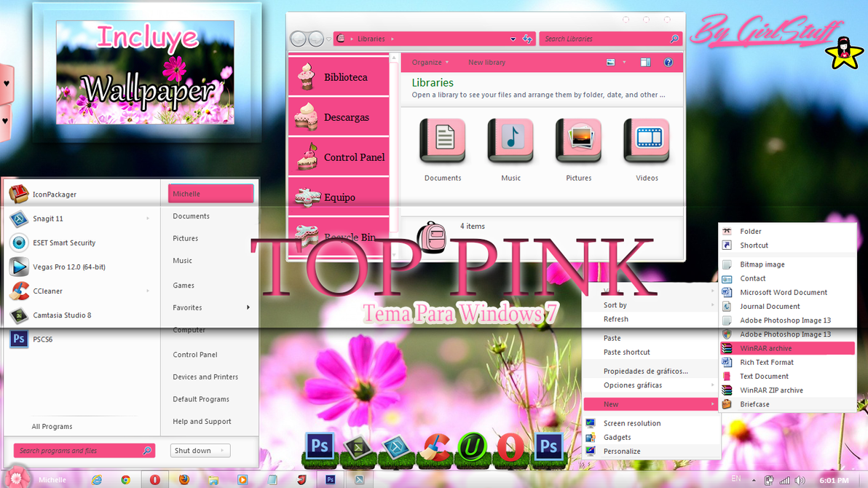Click the volume icon in system tray
Viewport: 868px width, 488px height.
tap(800, 480)
